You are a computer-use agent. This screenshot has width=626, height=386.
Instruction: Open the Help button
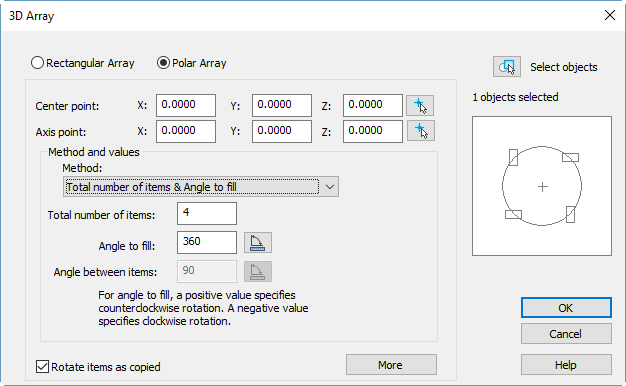(566, 365)
